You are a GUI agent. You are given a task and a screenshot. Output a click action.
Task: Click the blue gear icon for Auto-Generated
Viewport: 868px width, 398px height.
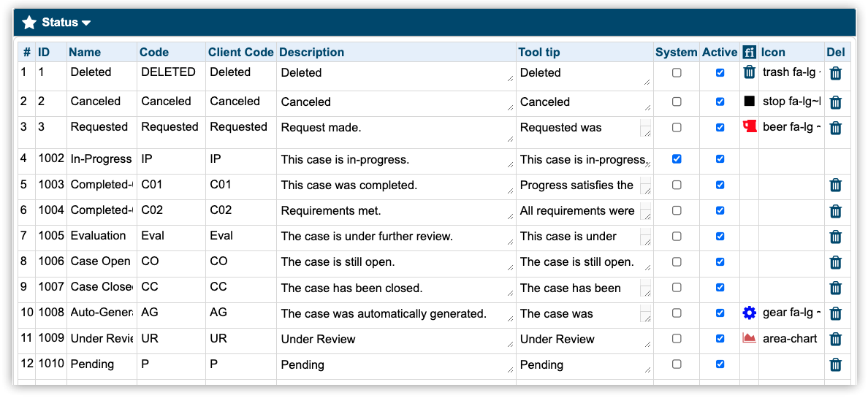click(x=749, y=313)
